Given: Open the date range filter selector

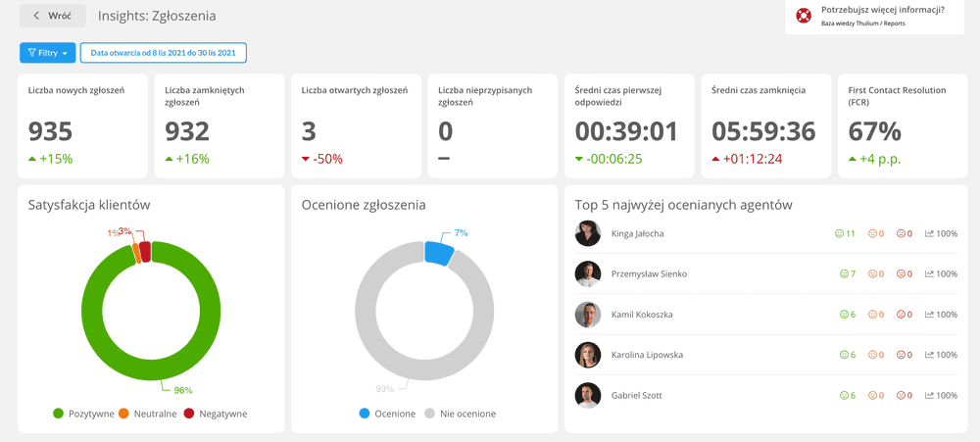Looking at the screenshot, I should click(x=163, y=53).
